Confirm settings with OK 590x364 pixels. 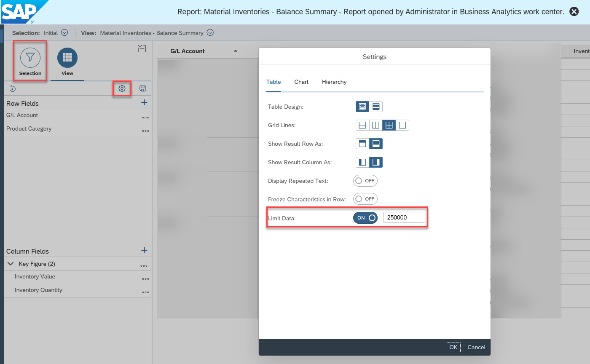pos(453,347)
